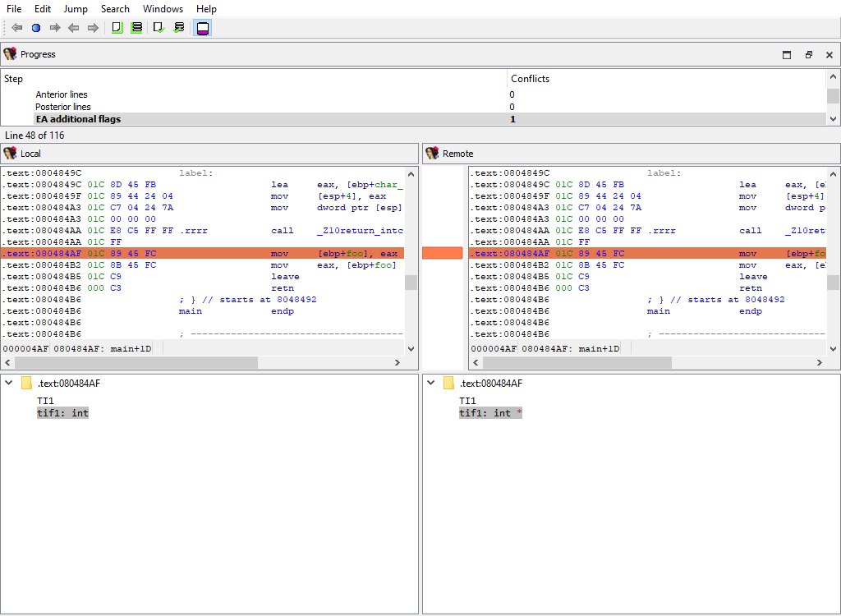The height and width of the screenshot is (616, 841).
Task: Collapse the .text:080484AF node in Local pane
Action: (8, 383)
